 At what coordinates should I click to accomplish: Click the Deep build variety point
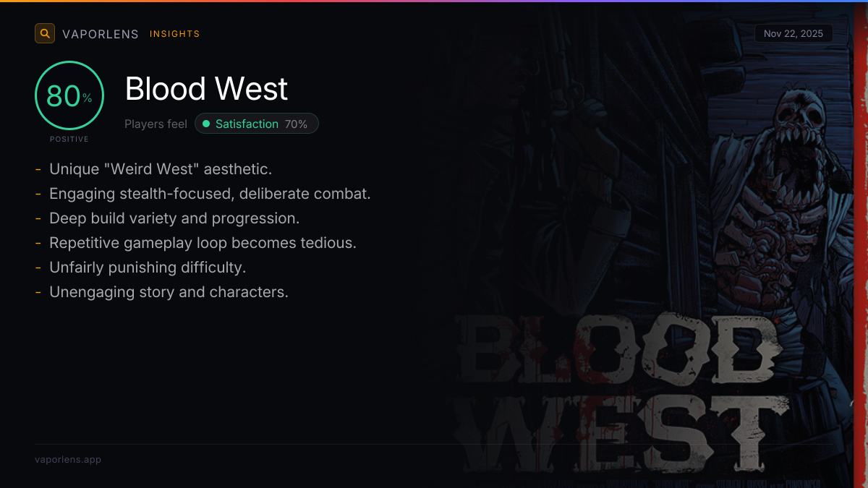tap(174, 218)
